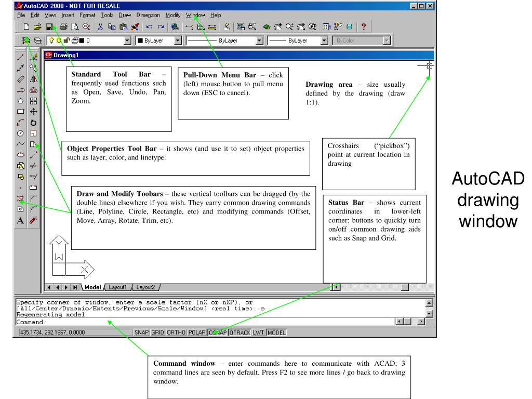Select the Polygon draw tool
Viewport: 532px width, 399px height.
[x=21, y=101]
